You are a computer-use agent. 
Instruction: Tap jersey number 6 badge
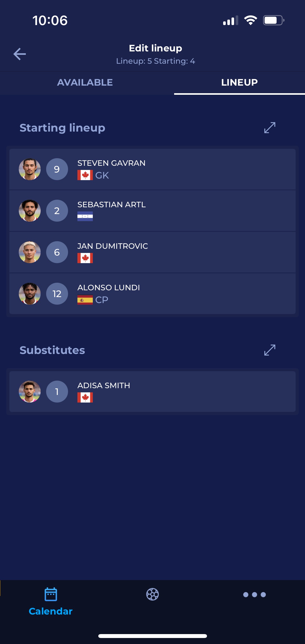[x=57, y=252]
